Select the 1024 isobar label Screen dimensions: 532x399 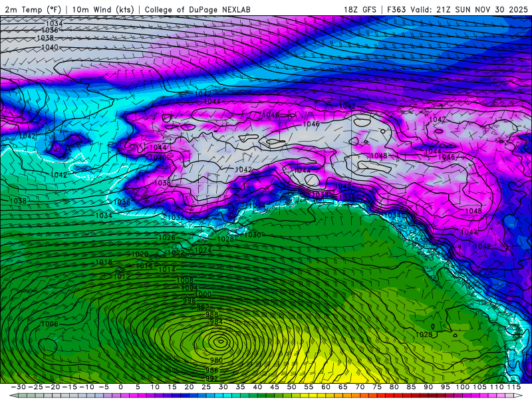[x=203, y=250]
